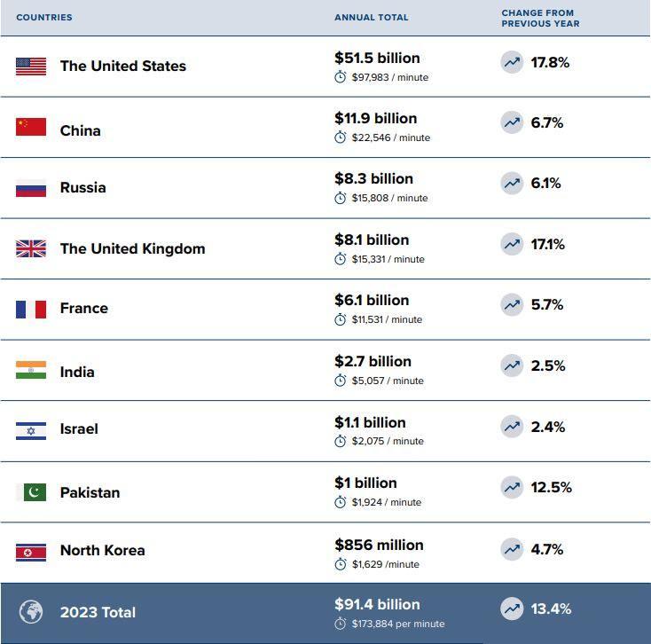Click the Pakistan flag icon
The image size is (651, 644).
coord(31,492)
